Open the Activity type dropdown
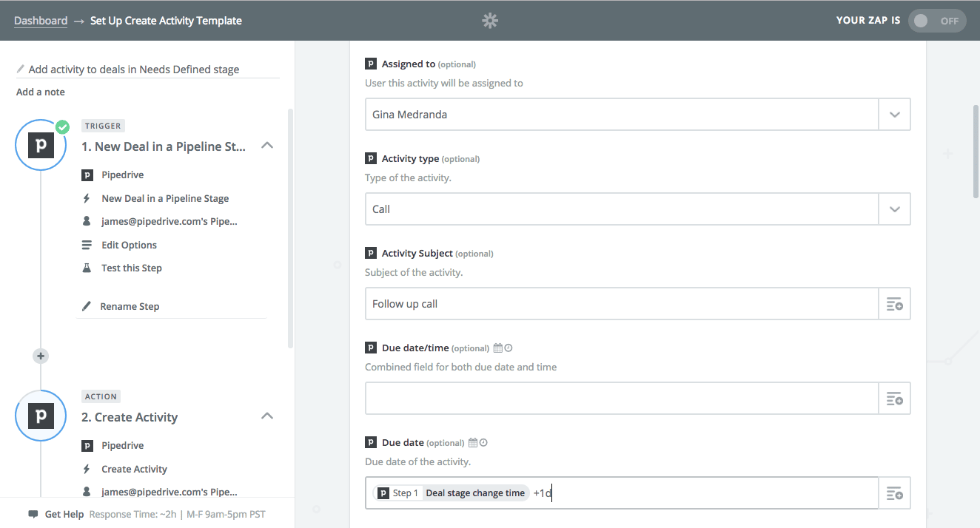The image size is (980, 528). click(894, 209)
